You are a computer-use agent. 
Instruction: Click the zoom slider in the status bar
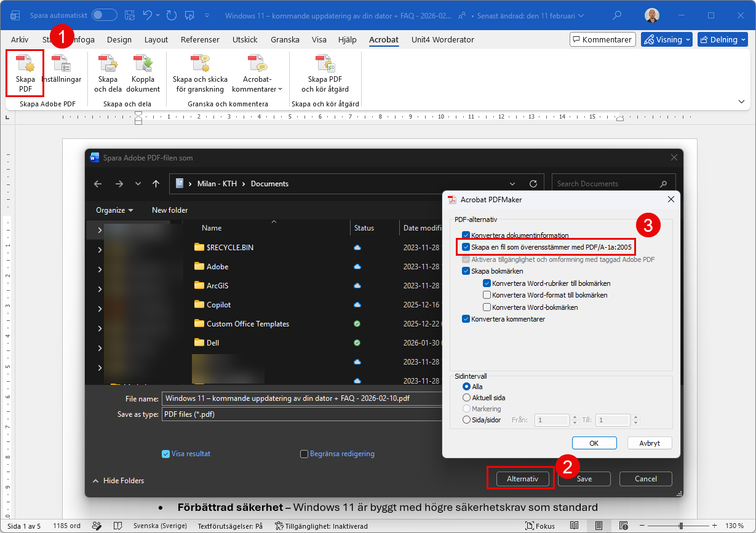(x=681, y=526)
